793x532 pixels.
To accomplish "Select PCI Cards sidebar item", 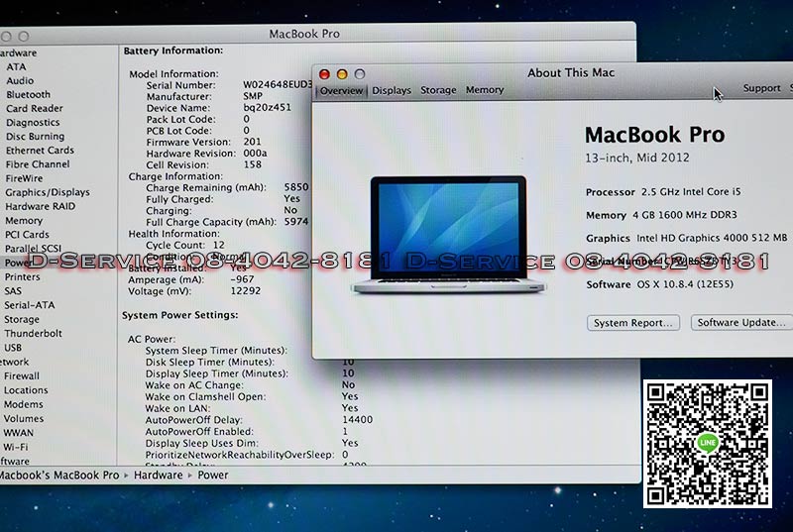I will 27,235.
